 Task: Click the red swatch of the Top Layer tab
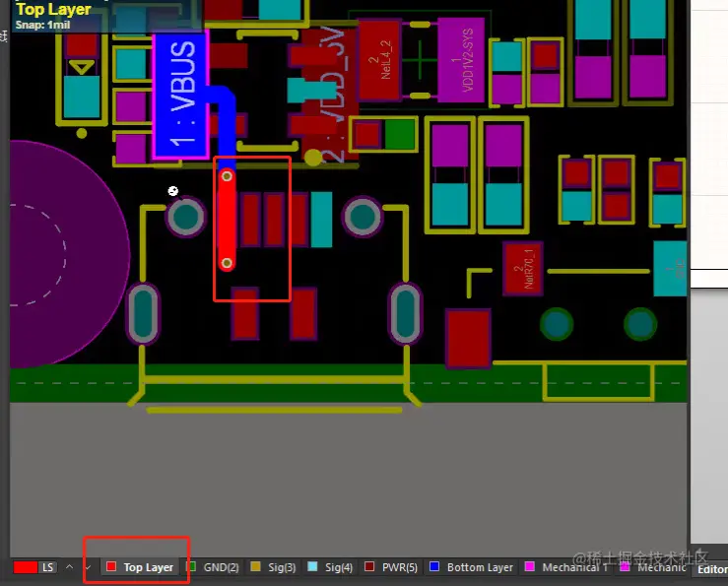[x=111, y=566]
